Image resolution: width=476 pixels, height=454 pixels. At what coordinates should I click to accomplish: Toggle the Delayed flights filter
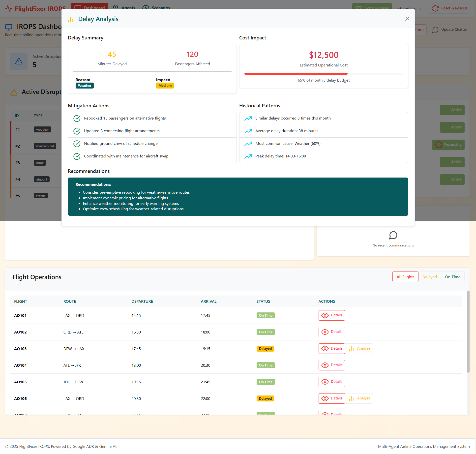[430, 276]
